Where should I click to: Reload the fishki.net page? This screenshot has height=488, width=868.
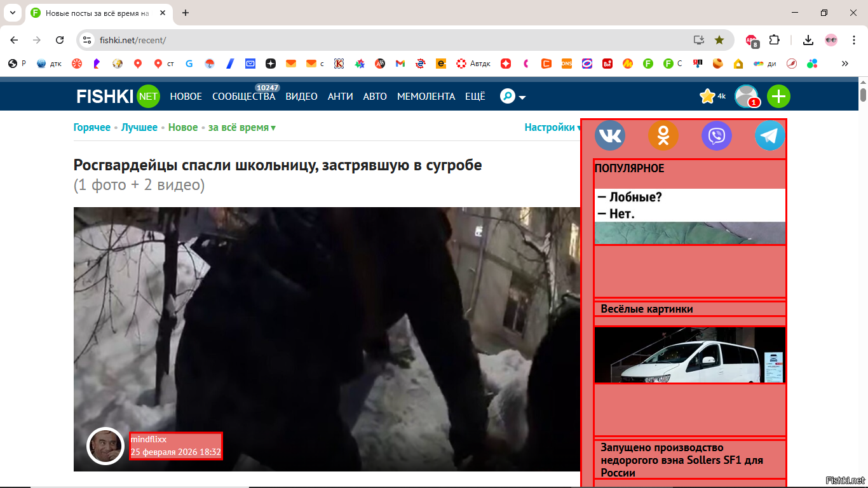tap(60, 40)
